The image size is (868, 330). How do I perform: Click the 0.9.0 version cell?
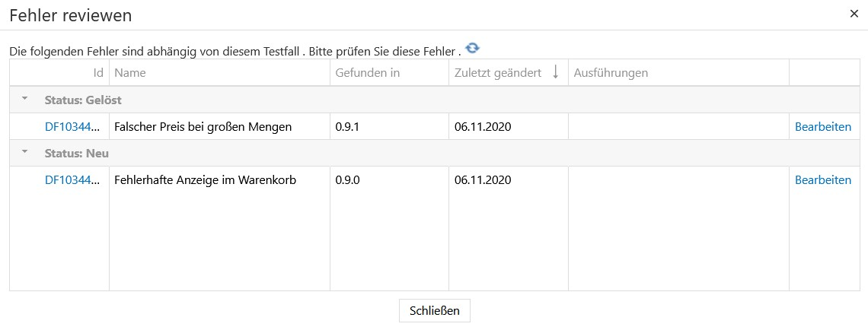347,180
